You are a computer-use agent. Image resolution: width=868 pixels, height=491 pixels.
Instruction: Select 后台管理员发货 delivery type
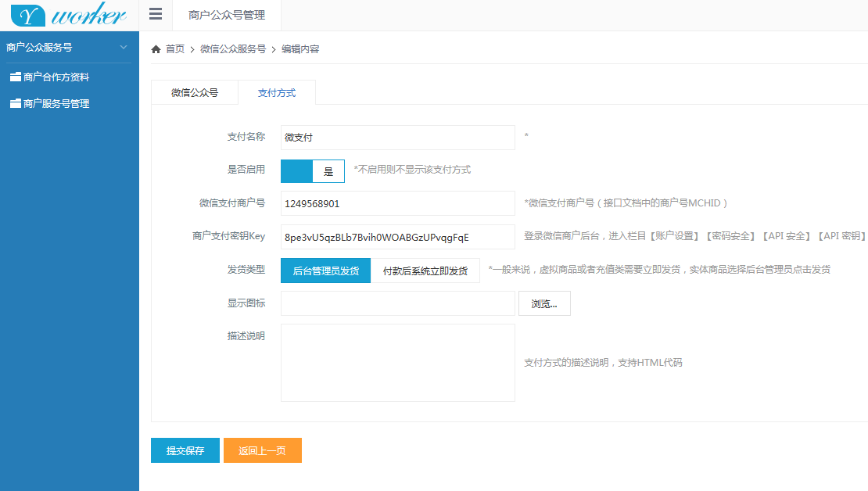325,271
